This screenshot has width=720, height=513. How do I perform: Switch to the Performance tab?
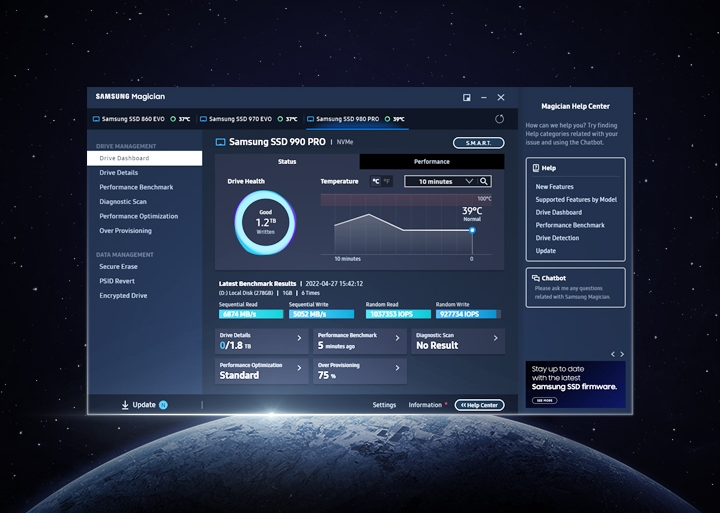[x=431, y=161]
